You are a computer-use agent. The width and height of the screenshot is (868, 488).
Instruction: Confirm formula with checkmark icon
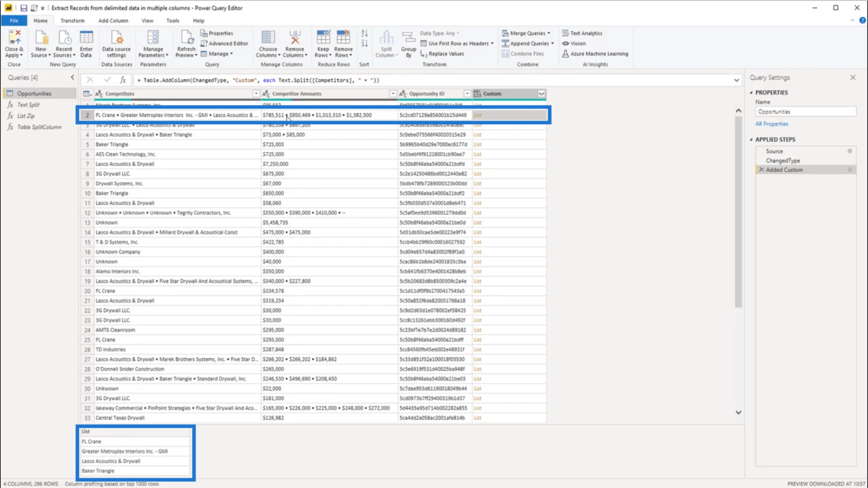(x=107, y=80)
